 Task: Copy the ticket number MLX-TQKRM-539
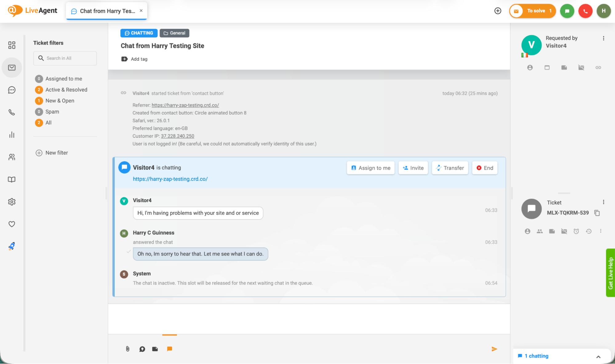(597, 213)
